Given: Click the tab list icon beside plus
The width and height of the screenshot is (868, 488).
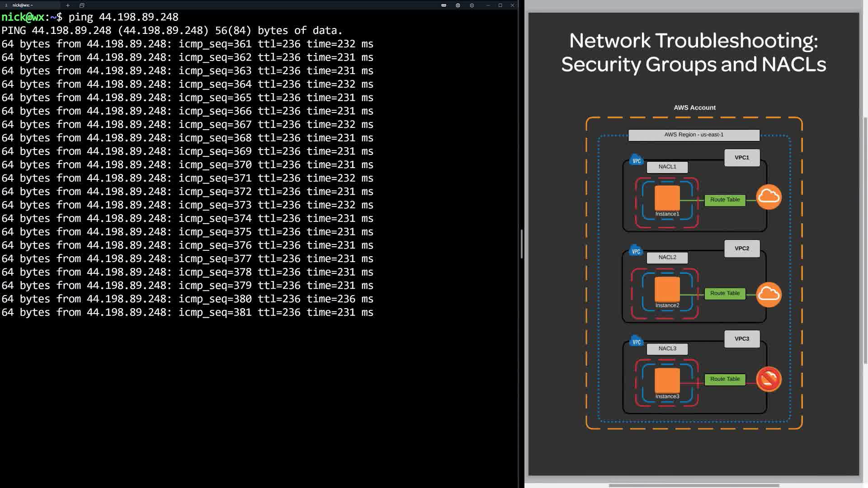Looking at the screenshot, I should coord(82,5).
